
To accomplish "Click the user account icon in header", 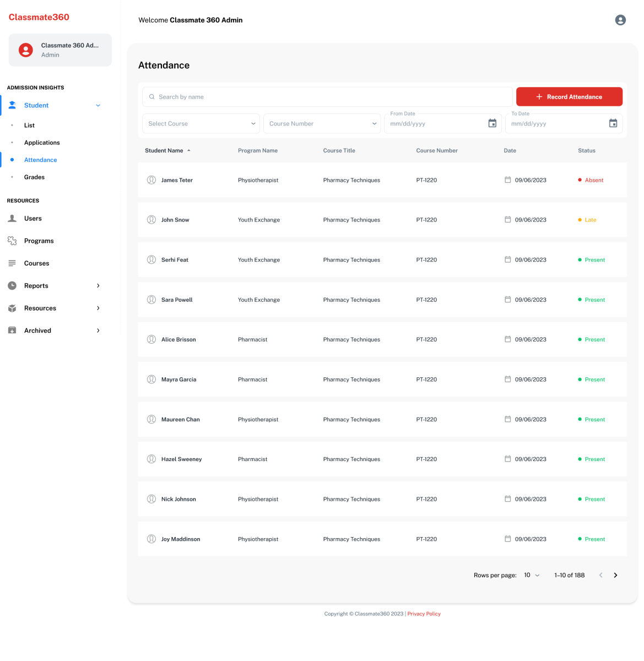I will pyautogui.click(x=620, y=20).
